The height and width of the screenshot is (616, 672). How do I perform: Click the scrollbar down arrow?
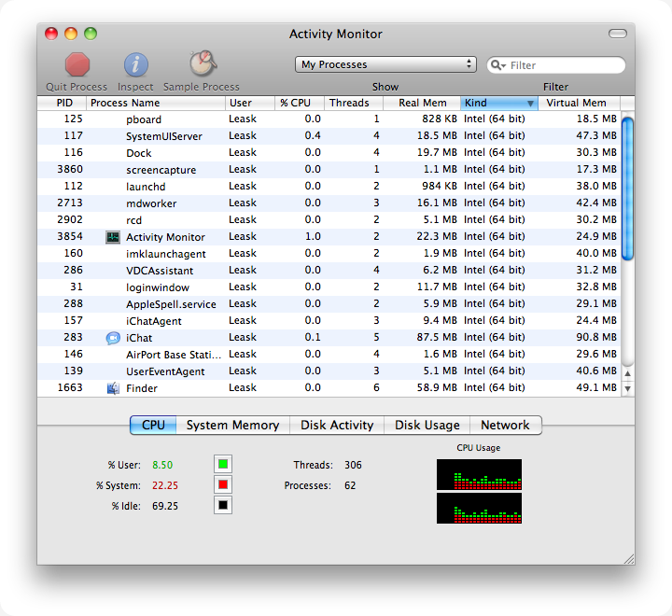[627, 389]
